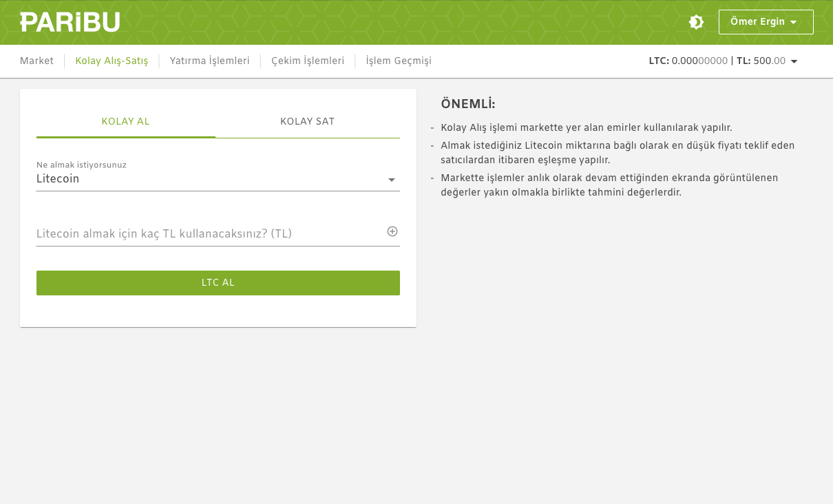Image resolution: width=833 pixels, height=504 pixels.
Task: Toggle the dark/light theme brightness icon
Action: [x=696, y=22]
